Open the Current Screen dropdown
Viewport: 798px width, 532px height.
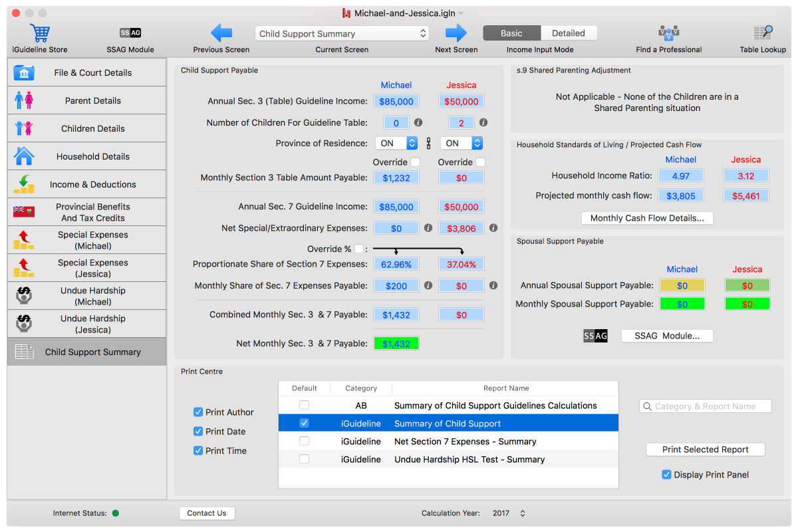342,33
